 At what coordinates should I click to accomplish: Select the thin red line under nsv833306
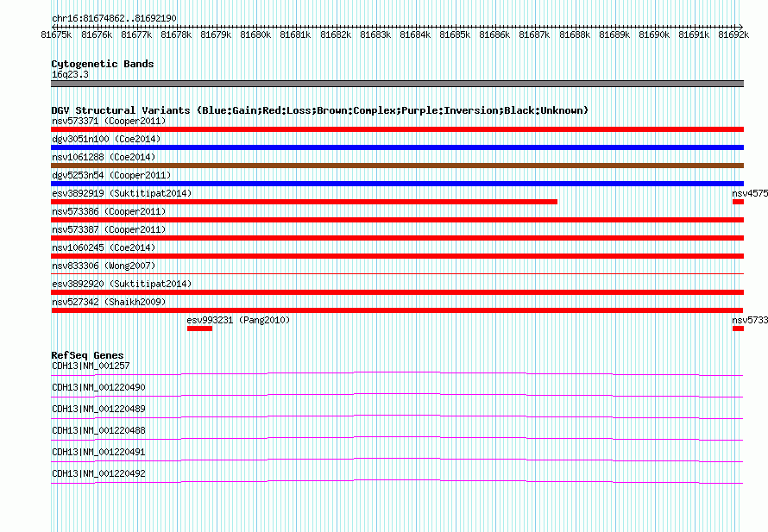397,273
